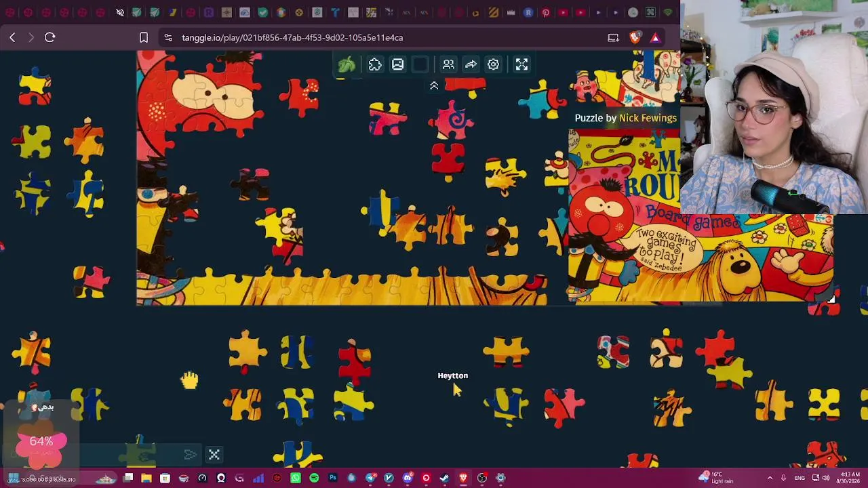Reload the tanggle.io page
This screenshot has width=868, height=488.
click(50, 37)
